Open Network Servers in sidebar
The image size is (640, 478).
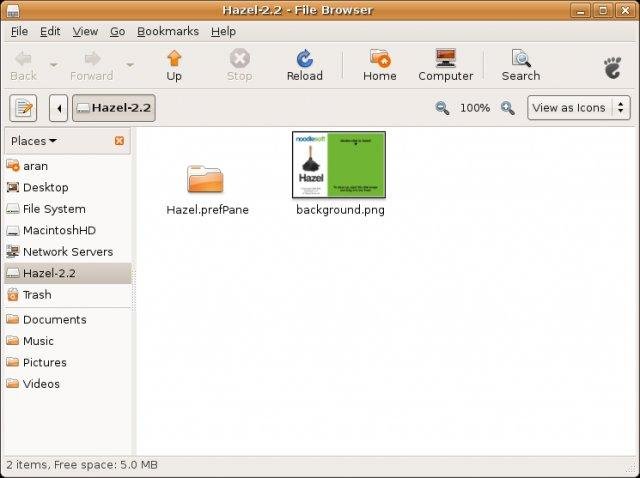pos(68,252)
